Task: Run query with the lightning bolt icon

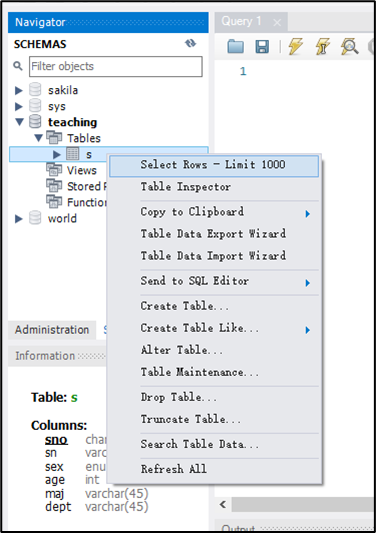Action: 295,46
